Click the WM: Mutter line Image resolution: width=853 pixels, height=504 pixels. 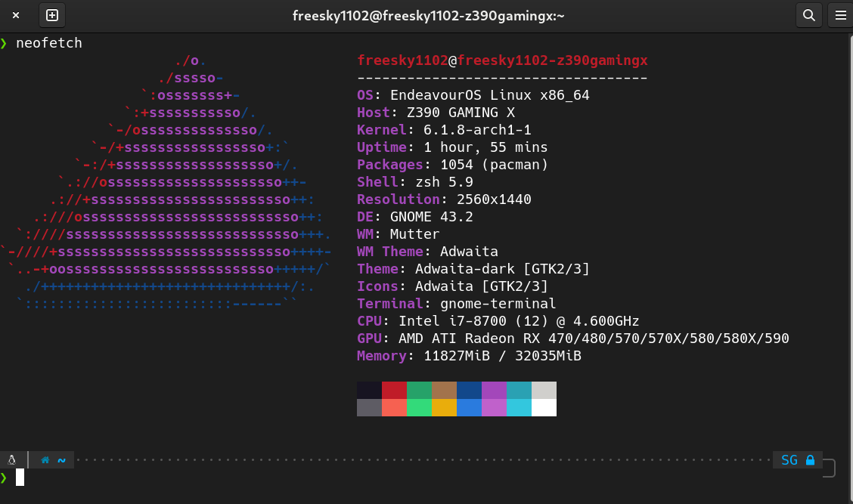coord(399,234)
